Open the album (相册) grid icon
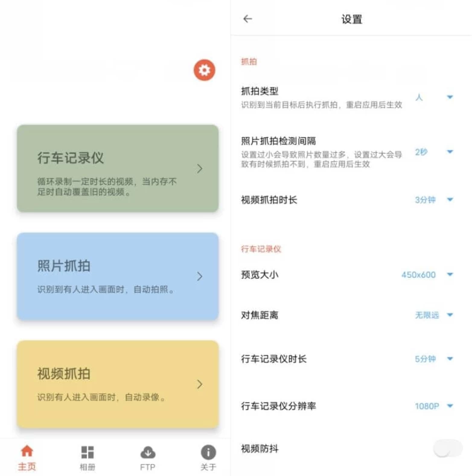 tap(87, 452)
